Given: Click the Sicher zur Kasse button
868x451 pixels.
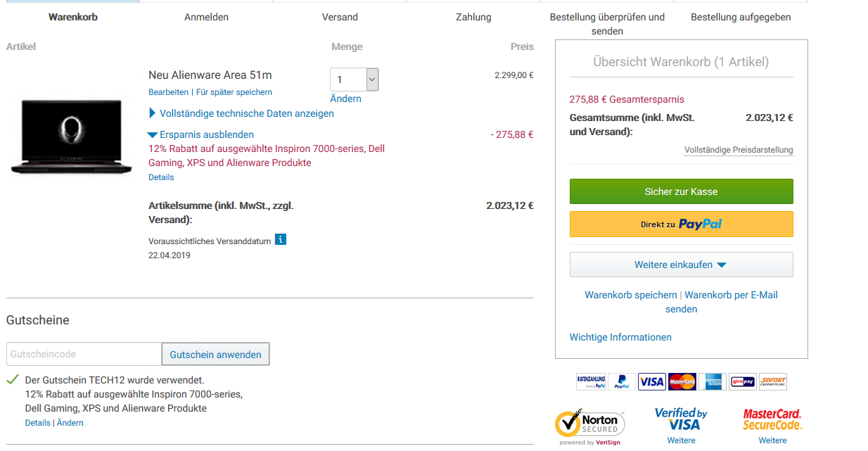Looking at the screenshot, I should pos(681,191).
